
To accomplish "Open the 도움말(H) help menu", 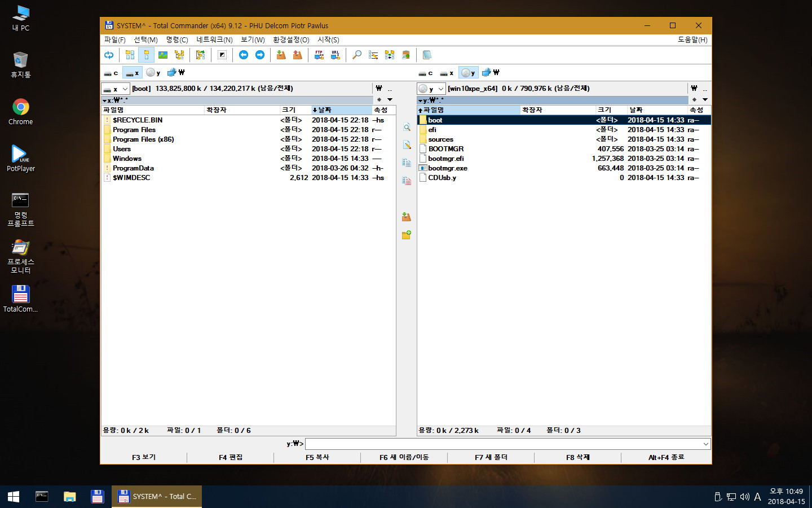I will [x=692, y=40].
